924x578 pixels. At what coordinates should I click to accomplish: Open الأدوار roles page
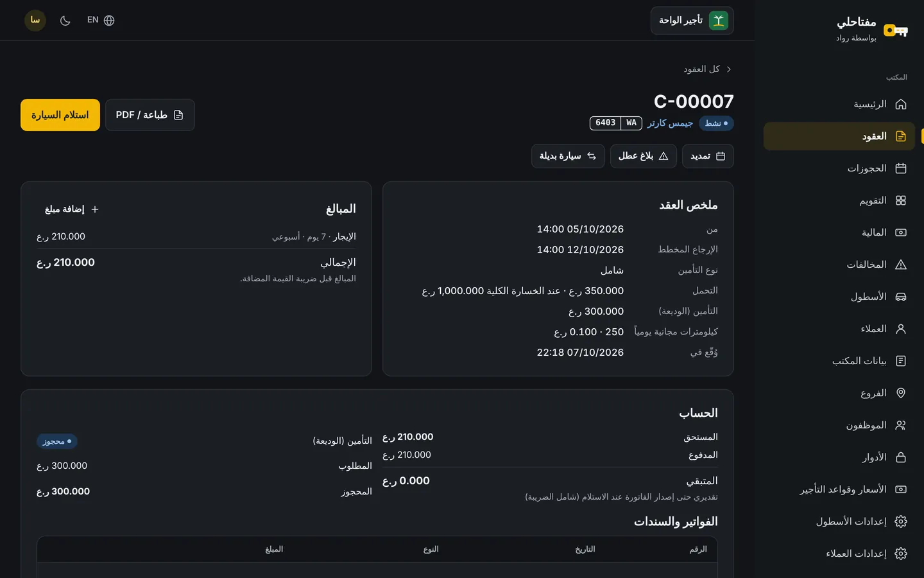pos(839,457)
